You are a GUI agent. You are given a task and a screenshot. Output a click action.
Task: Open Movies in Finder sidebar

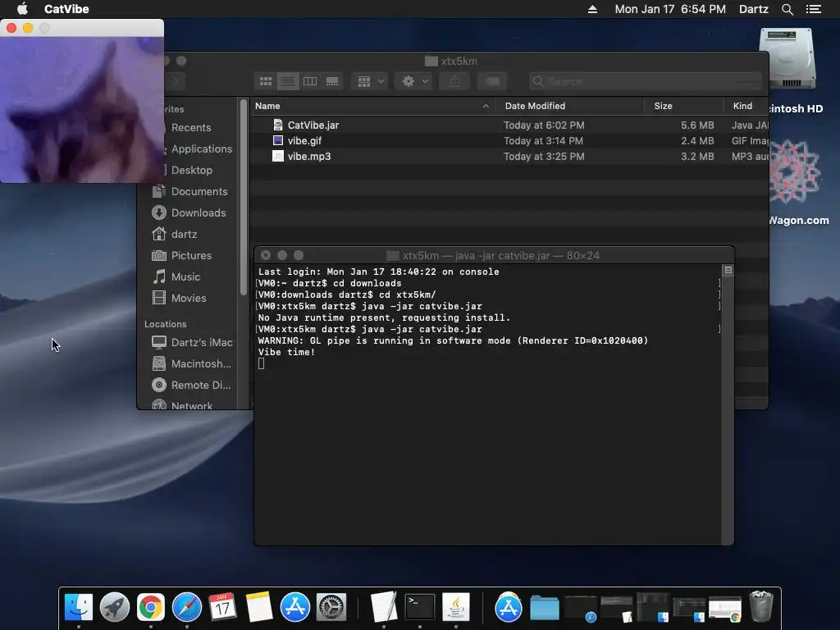coord(180,298)
